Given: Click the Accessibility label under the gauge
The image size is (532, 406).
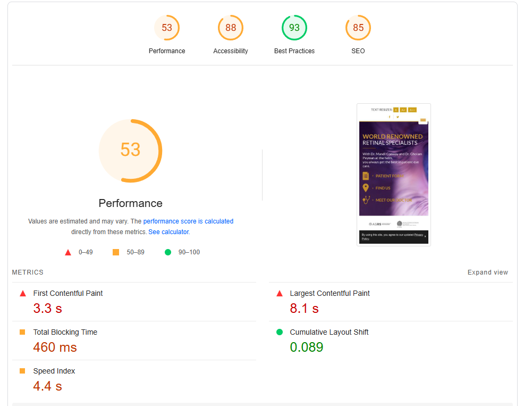Looking at the screenshot, I should point(230,51).
